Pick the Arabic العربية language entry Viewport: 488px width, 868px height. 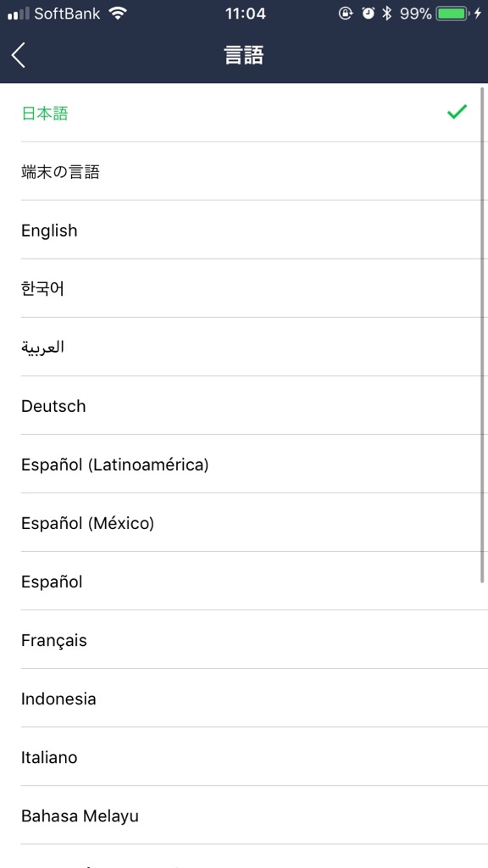244,347
